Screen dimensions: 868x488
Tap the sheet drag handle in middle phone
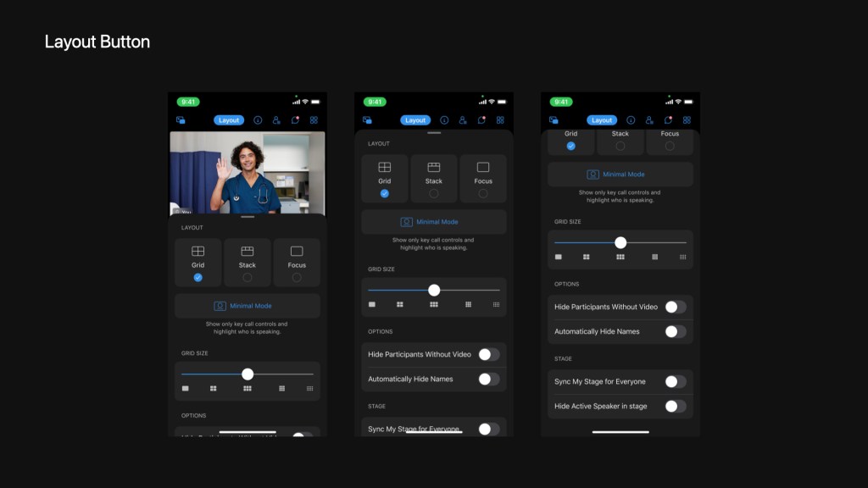[434, 133]
